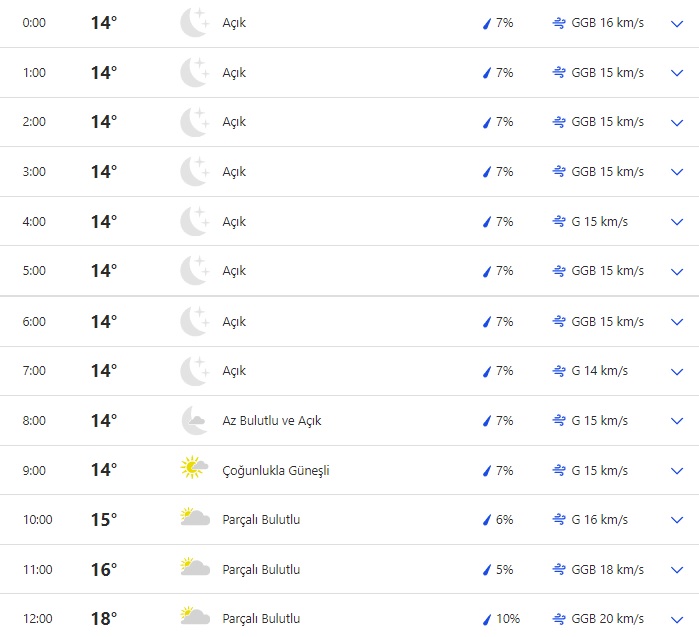Click the GGB 20 km/s wind value
Viewport: 699px width, 637px height.
pyautogui.click(x=607, y=619)
